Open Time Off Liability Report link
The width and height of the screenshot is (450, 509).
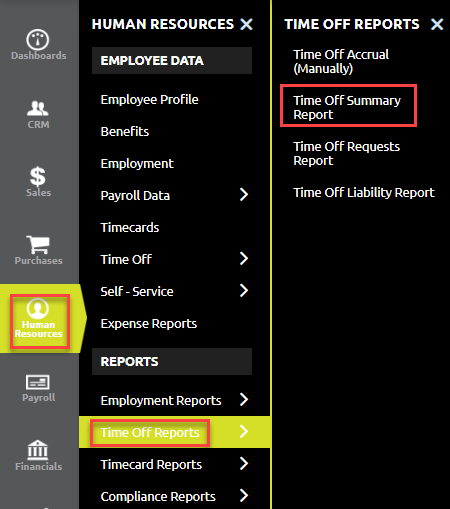(x=364, y=193)
